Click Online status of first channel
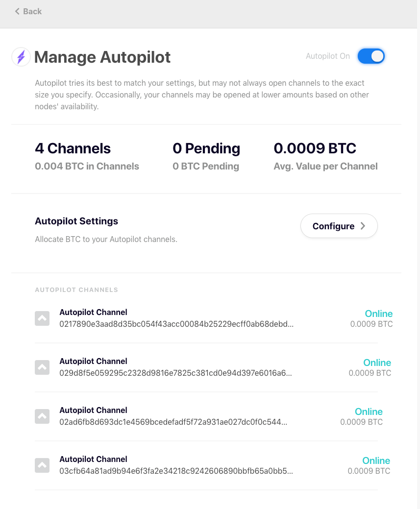The height and width of the screenshot is (509, 420). pyautogui.click(x=379, y=314)
